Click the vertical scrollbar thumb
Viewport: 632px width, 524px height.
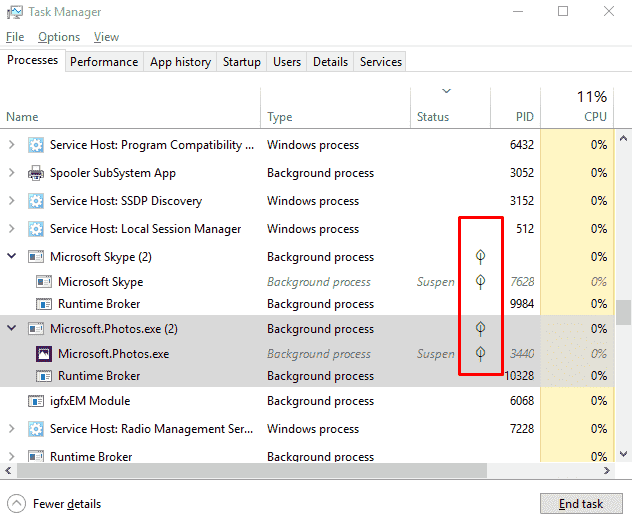tap(623, 313)
